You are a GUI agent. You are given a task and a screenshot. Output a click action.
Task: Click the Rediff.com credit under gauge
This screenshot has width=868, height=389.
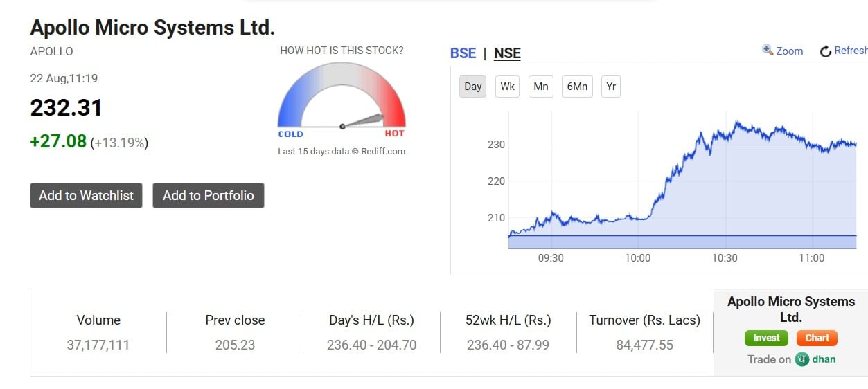pyautogui.click(x=382, y=151)
